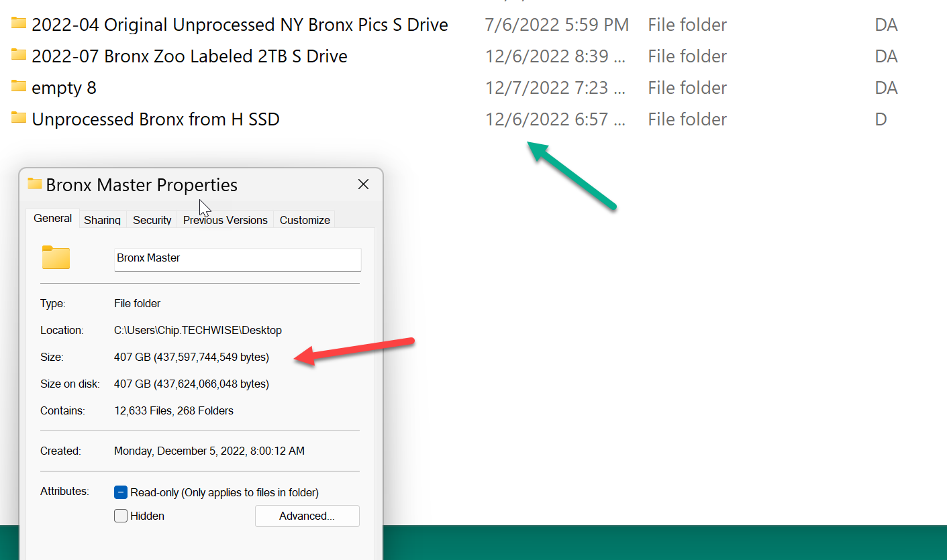Viewport: 947px width, 560px height.
Task: Click the modified date of "2022-04 Original Unprocessed" folder
Action: click(x=557, y=24)
